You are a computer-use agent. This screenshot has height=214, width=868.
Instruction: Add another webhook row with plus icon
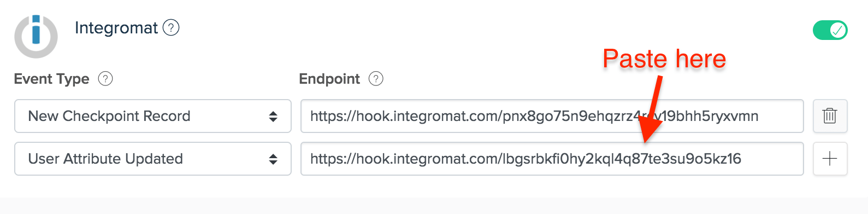[830, 159]
